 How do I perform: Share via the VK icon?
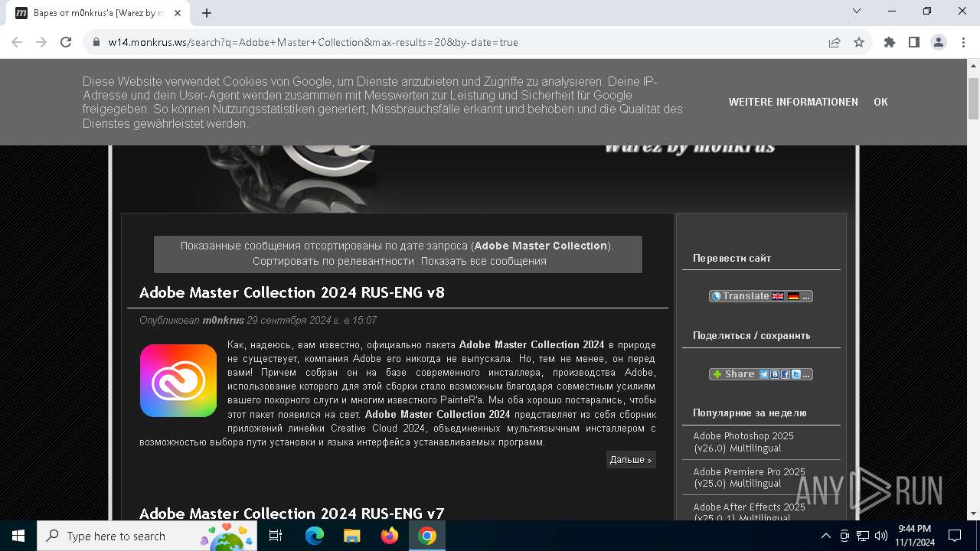775,374
